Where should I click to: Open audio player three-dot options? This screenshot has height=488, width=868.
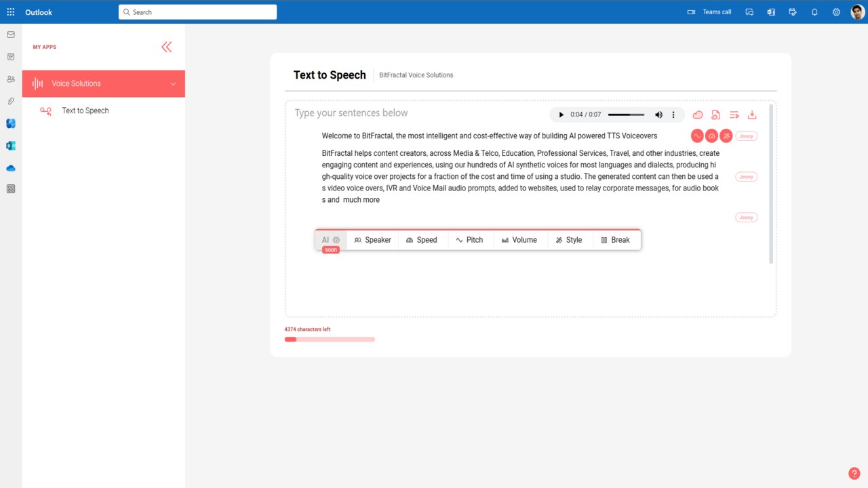coord(673,115)
